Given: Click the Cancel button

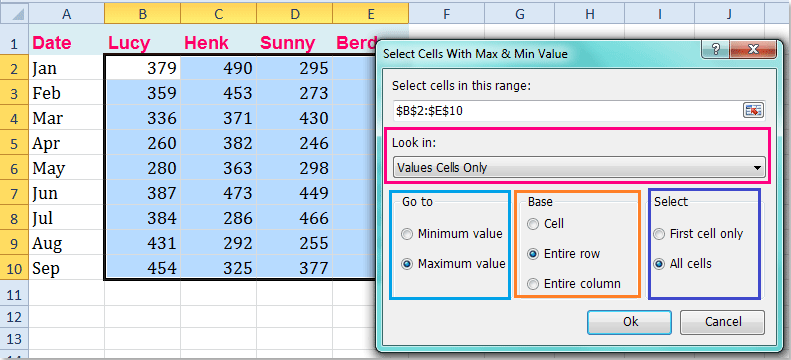Looking at the screenshot, I should (722, 322).
